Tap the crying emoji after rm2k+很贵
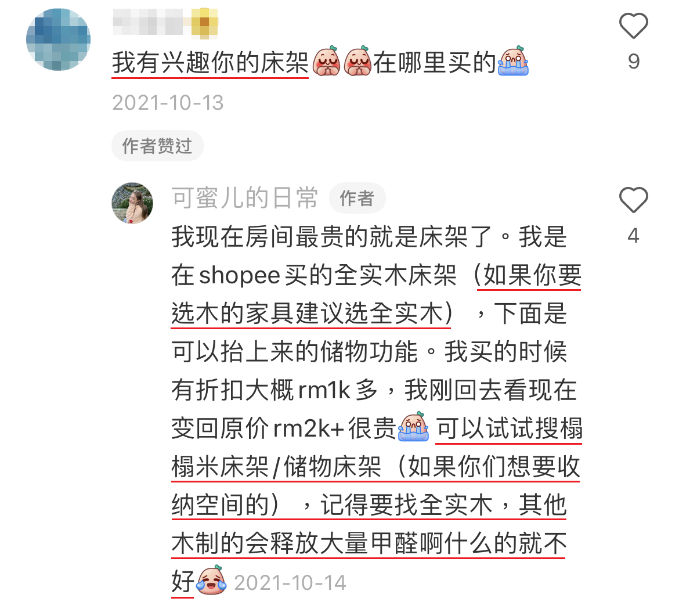The image size is (679, 616). pos(414,427)
